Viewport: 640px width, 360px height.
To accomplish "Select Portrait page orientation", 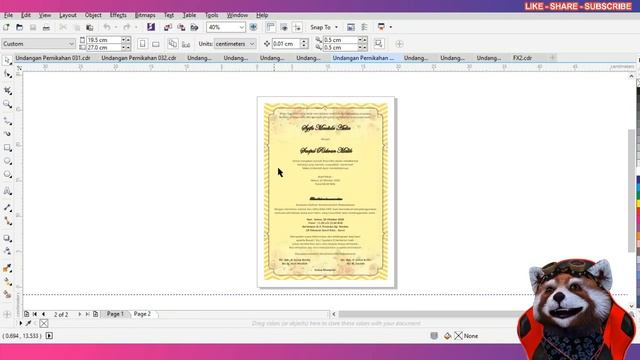I will pos(142,44).
